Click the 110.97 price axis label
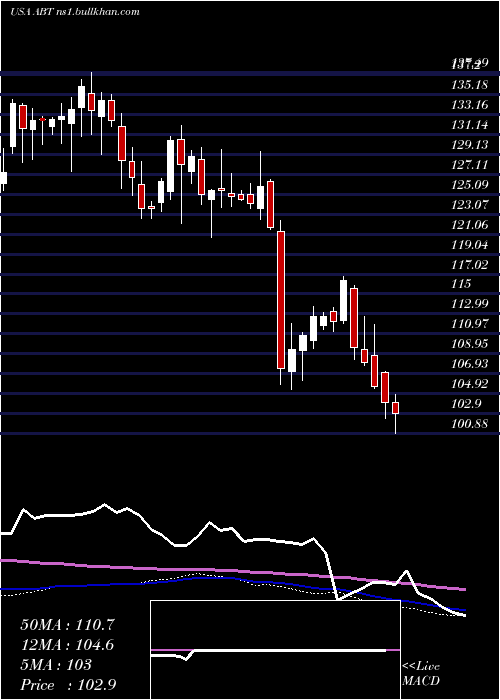Screen dimensions: 500x700 [469, 324]
